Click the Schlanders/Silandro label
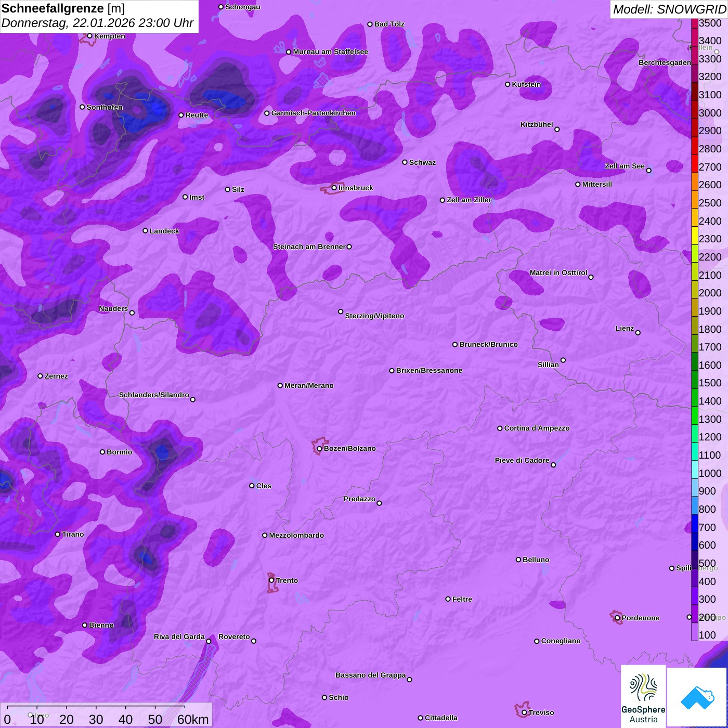 coord(154,395)
